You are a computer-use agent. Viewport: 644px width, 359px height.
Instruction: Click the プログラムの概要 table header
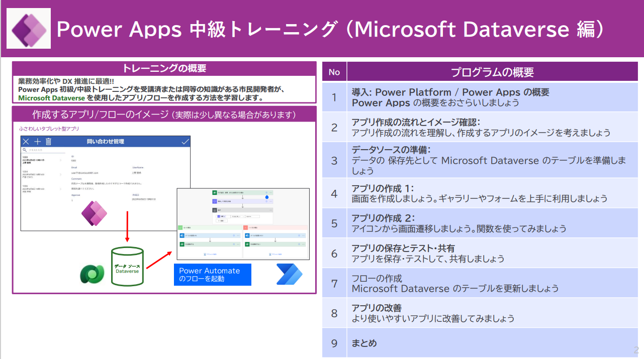[x=493, y=72]
